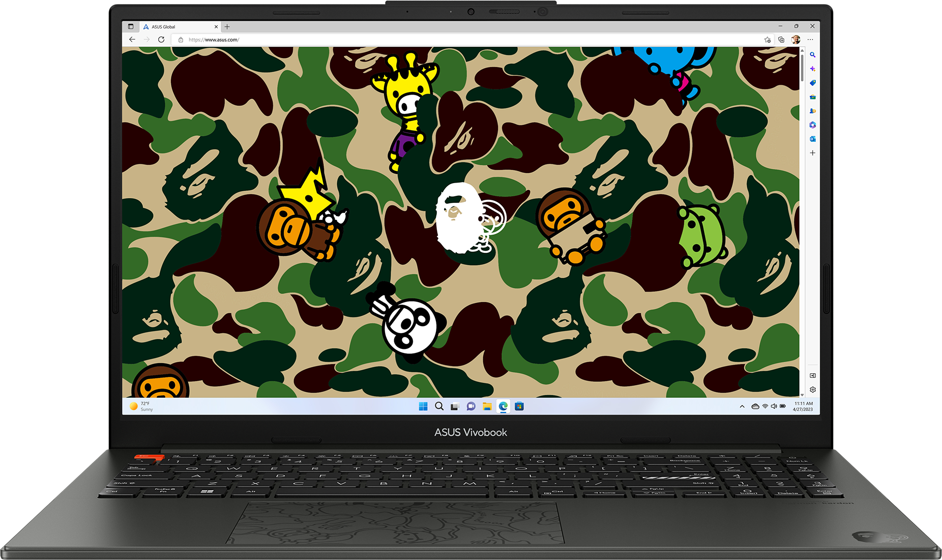
Task: Click the scrollbar down arrow
Action: [x=802, y=395]
